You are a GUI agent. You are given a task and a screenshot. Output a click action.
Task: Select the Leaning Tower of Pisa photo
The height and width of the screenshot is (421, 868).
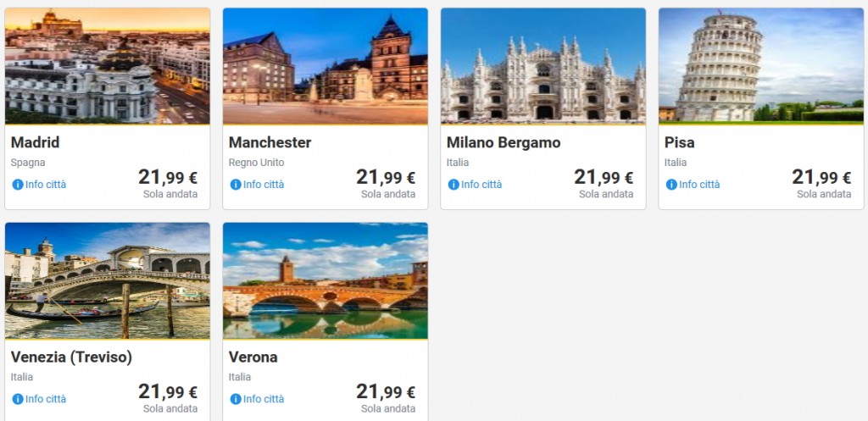coord(761,66)
